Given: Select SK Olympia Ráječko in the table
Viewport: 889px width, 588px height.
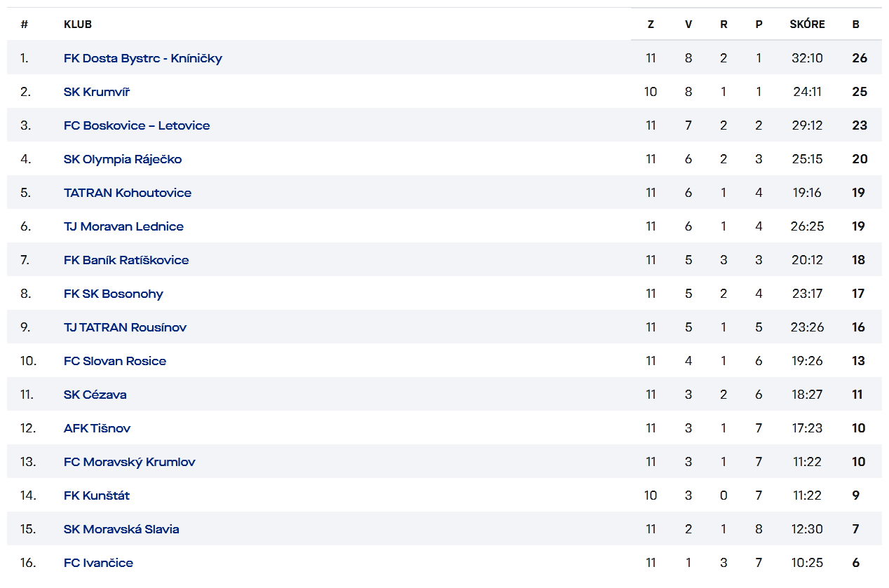Looking at the screenshot, I should [123, 159].
